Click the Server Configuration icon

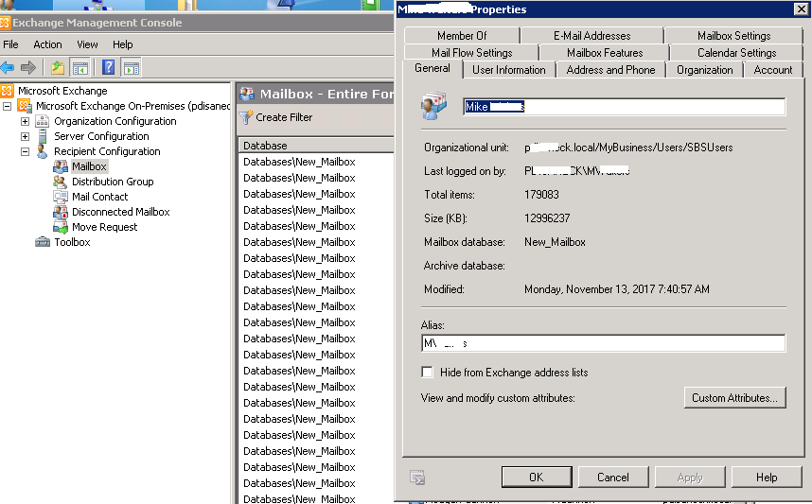(x=43, y=136)
